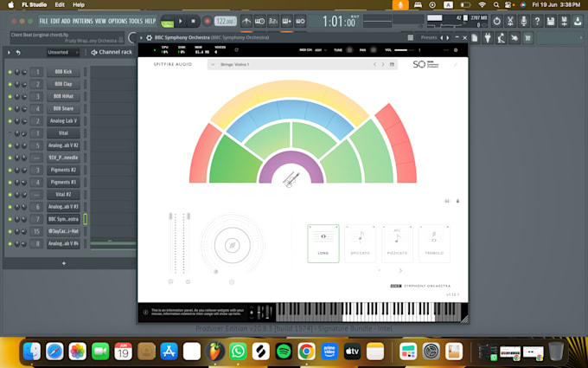Click the Channel rack undo arrow
Image resolution: width=588 pixels, height=368 pixels.
(18, 53)
